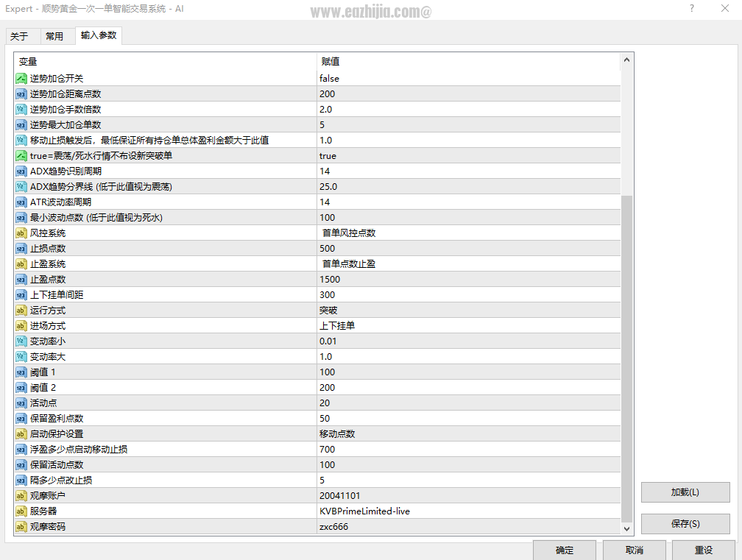
Task: Click the icon next to 阈值 2
Action: click(x=21, y=387)
